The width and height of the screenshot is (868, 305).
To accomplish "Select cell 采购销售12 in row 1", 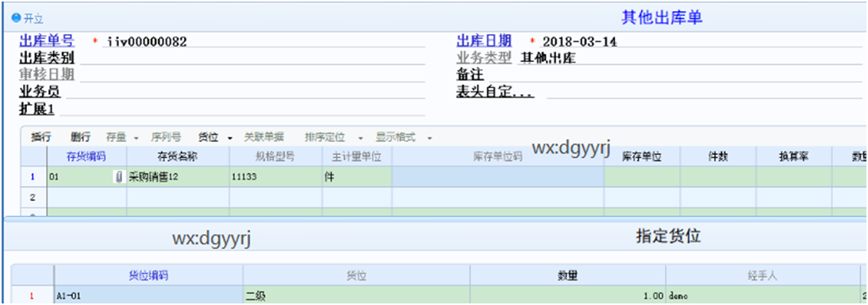I will 178,177.
